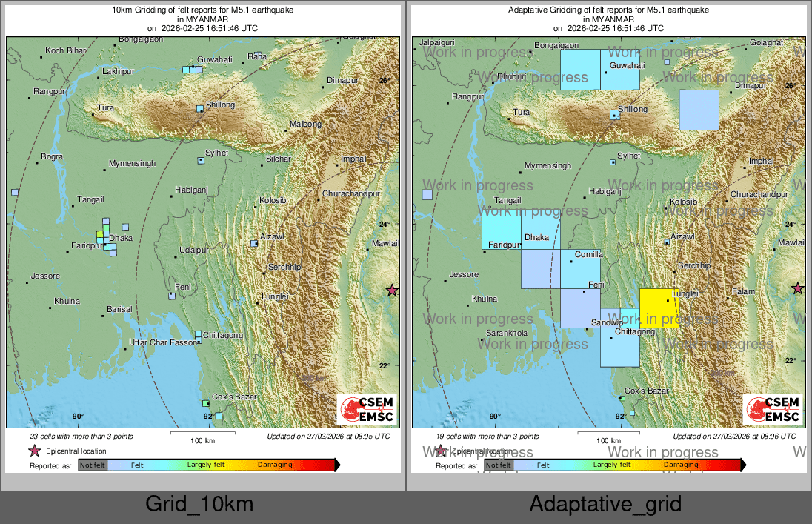
Task: Select the cell containing Comilla on right map
Action: click(x=581, y=269)
